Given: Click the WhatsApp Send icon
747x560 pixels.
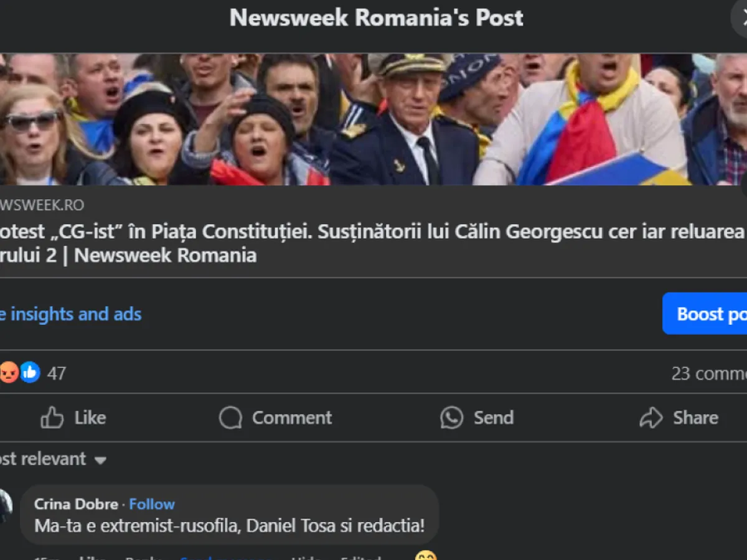Looking at the screenshot, I should click(451, 418).
